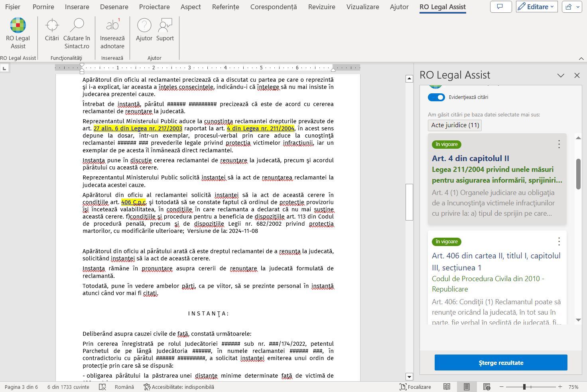Click highlighted citation 27 alin. 6 din Legea nr. 217/2003
Image resolution: width=587 pixels, height=392 pixels.
tap(138, 128)
